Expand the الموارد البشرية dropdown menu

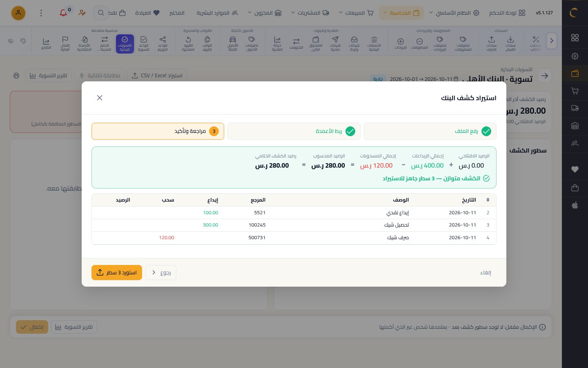tap(217, 13)
